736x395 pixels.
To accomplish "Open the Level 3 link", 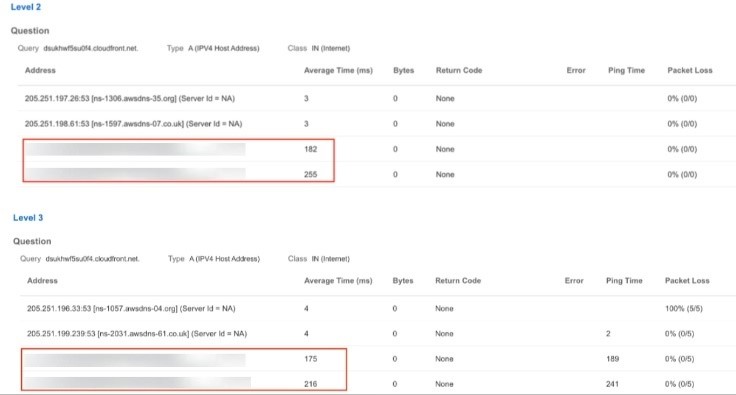I will pyautogui.click(x=28, y=218).
